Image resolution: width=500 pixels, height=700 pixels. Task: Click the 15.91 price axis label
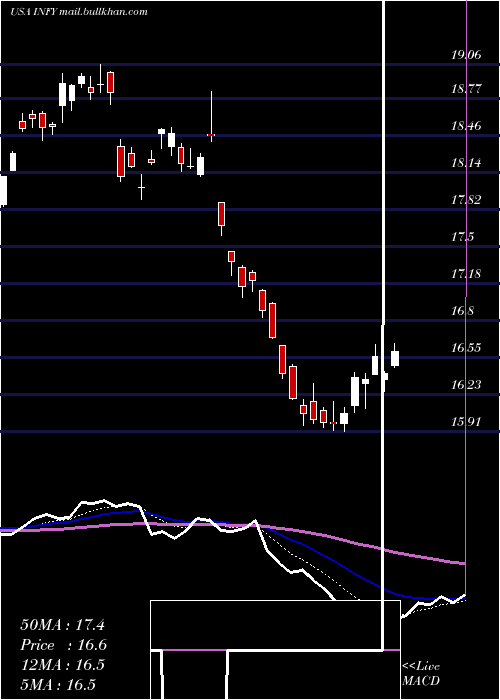pos(466,422)
